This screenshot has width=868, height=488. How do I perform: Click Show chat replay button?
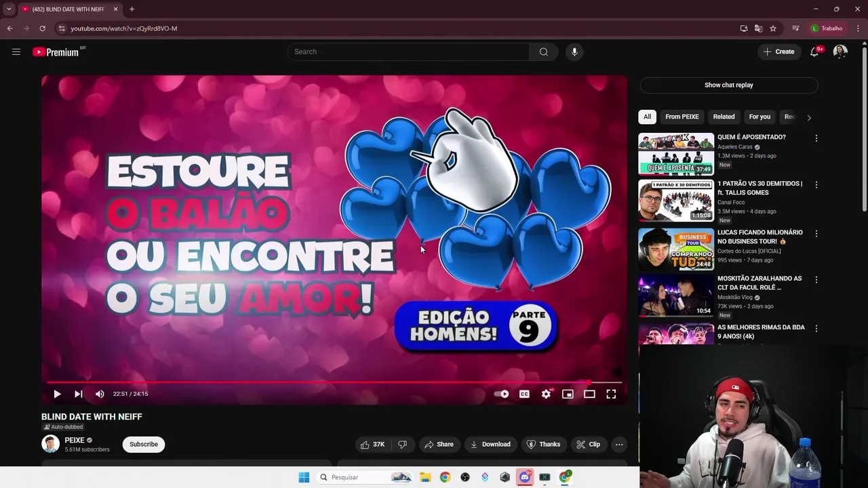[x=729, y=85]
